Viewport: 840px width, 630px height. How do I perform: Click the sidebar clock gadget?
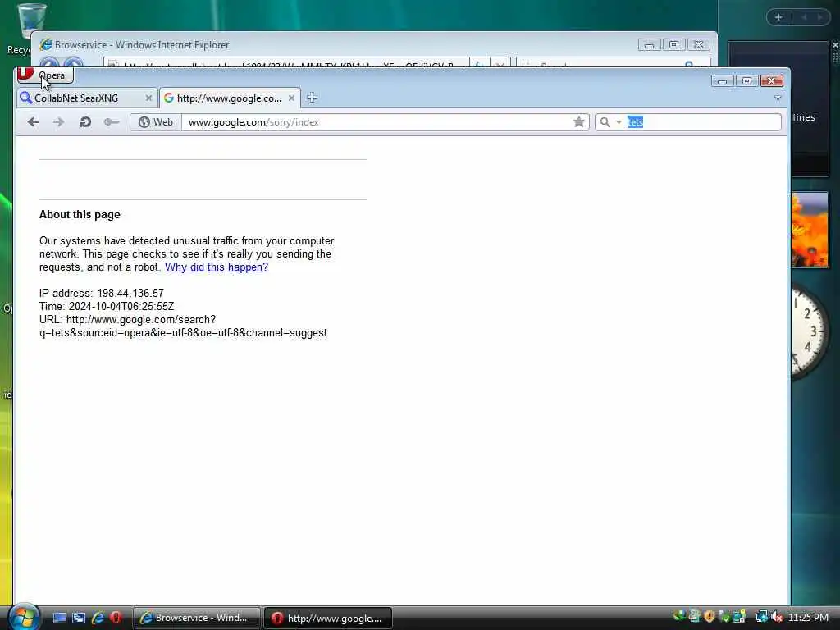coord(810,333)
